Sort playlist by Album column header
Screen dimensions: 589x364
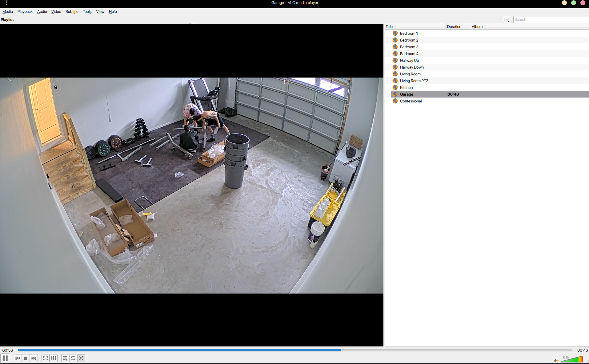(530, 27)
